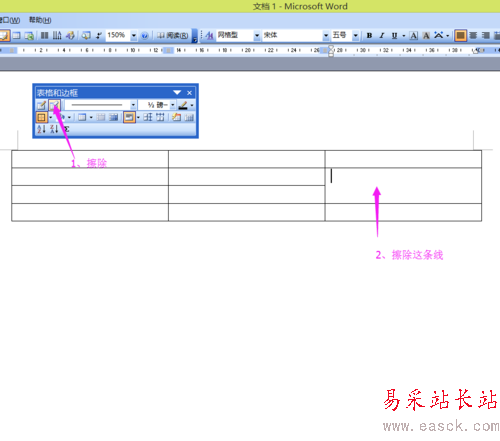500x441 pixels.
Task: Open border color dropdown arrow
Action: coord(192,105)
